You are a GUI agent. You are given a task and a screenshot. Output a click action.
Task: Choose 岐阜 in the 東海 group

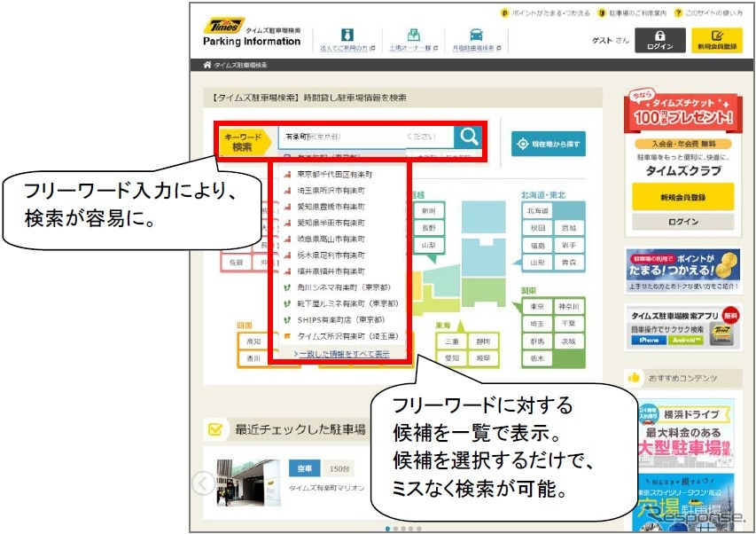coord(483,358)
